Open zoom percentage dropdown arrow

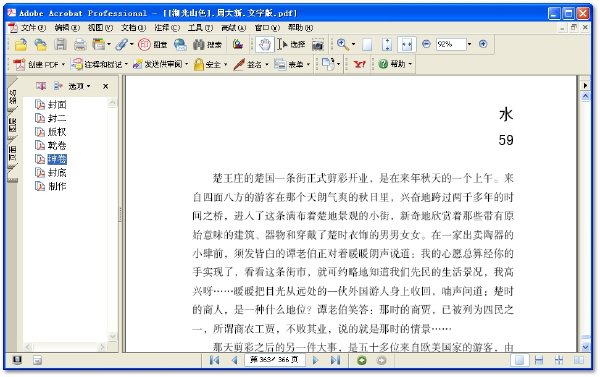pyautogui.click(x=470, y=44)
